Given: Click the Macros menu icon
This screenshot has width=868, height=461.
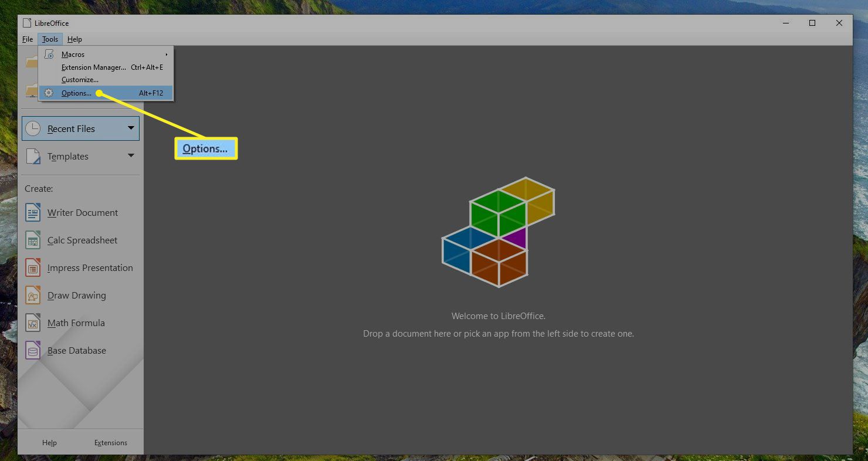Looking at the screenshot, I should point(49,54).
